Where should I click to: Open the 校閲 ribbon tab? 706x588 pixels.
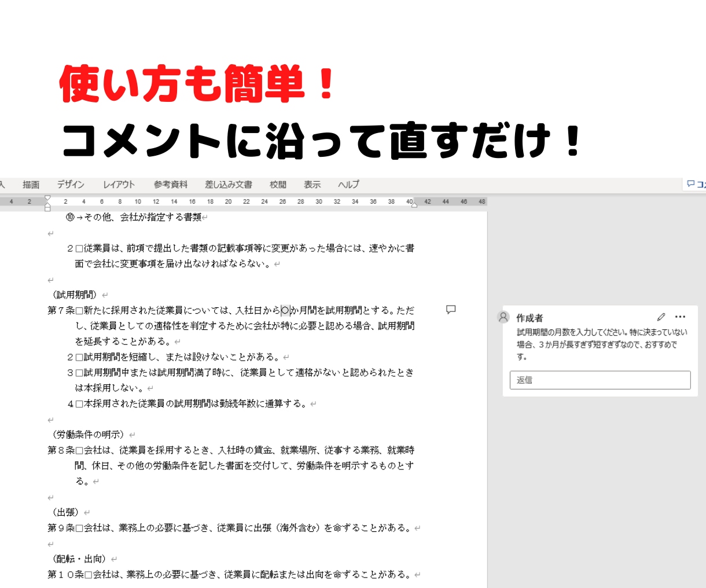(x=278, y=185)
